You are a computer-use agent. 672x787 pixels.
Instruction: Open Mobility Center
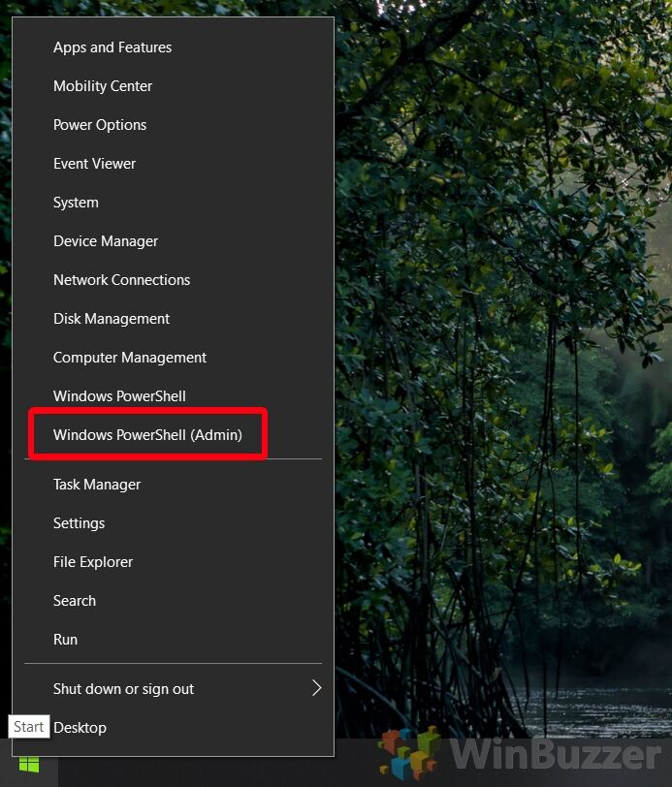174,86
